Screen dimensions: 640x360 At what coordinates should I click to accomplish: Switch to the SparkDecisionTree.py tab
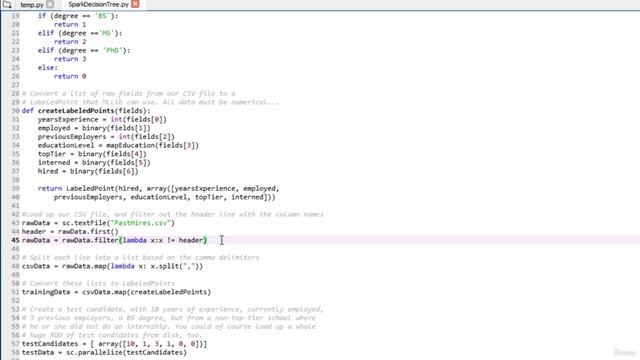tap(98, 4)
